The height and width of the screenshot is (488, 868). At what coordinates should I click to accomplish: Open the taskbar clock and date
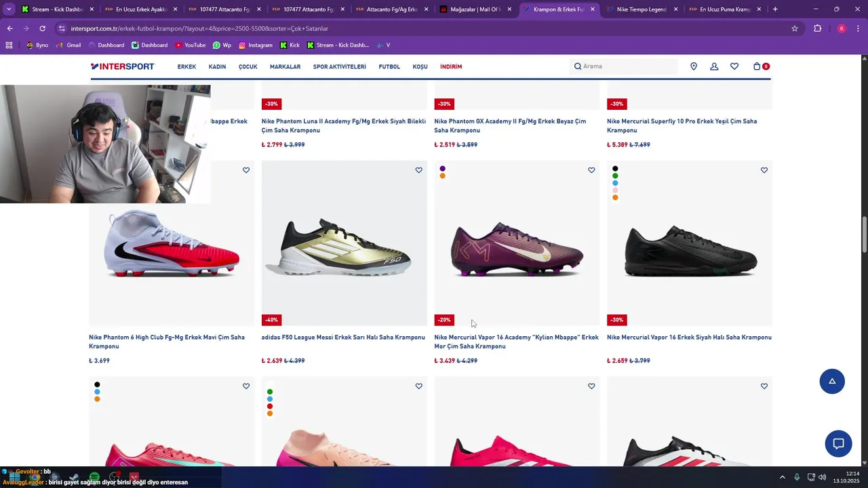846,477
